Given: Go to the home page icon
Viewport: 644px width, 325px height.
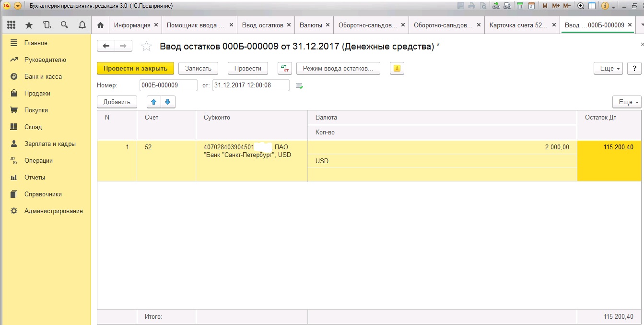Looking at the screenshot, I should [100, 25].
